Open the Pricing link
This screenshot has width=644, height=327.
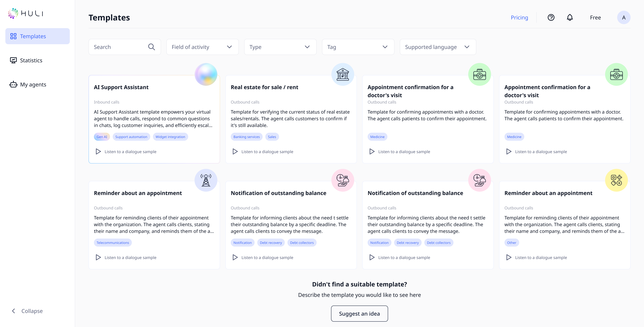(x=519, y=18)
